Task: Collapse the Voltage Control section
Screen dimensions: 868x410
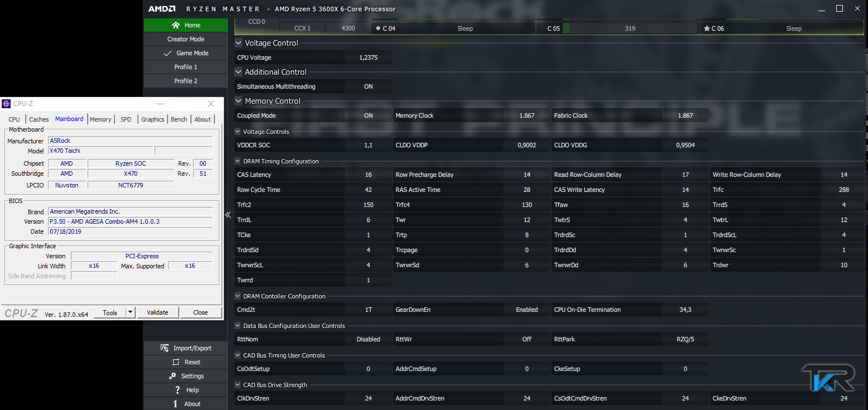Action: click(238, 43)
